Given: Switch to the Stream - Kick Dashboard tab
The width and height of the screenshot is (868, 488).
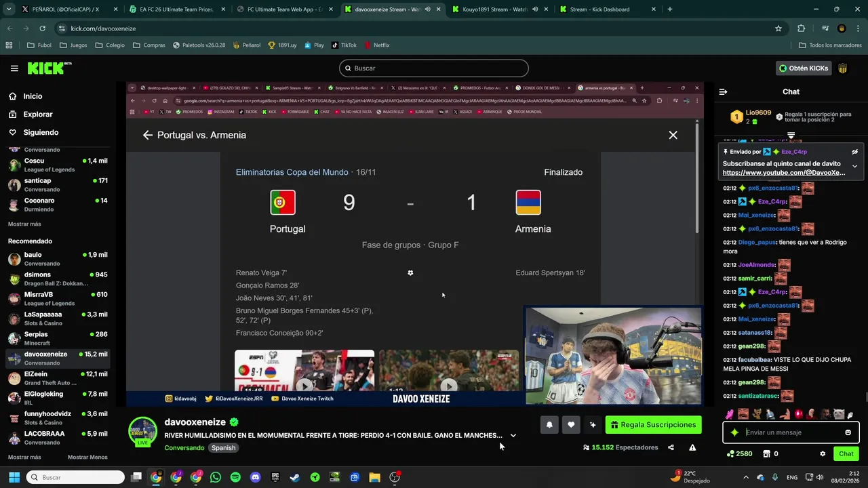Looking at the screenshot, I should pos(607,9).
